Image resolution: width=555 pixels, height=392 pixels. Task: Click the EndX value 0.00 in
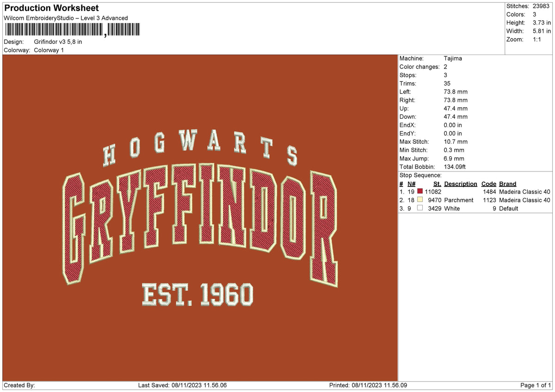click(x=453, y=125)
